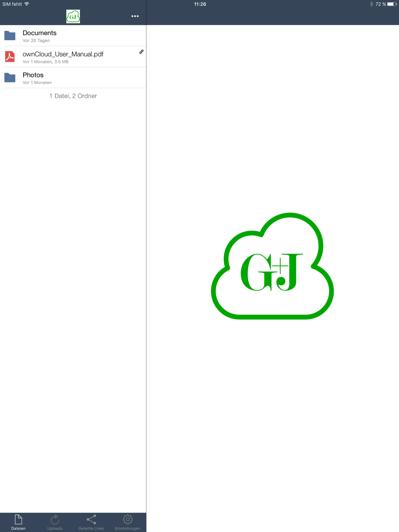
Task: Open the Geteilte Links tab
Action: [x=91, y=522]
